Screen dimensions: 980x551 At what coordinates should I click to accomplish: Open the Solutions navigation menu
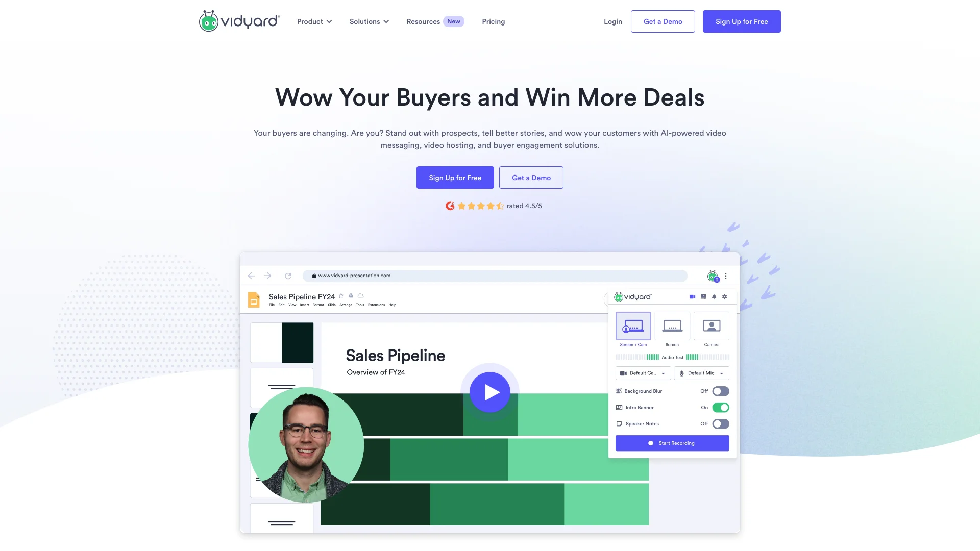[x=368, y=21]
